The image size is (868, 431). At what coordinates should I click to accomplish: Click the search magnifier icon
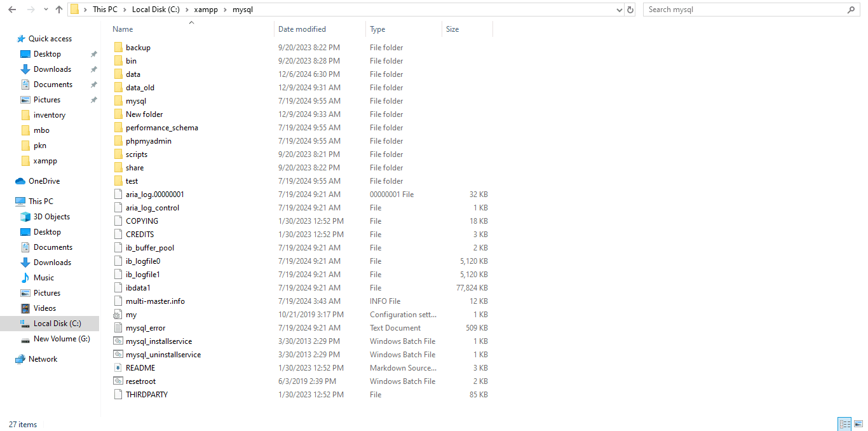click(851, 10)
